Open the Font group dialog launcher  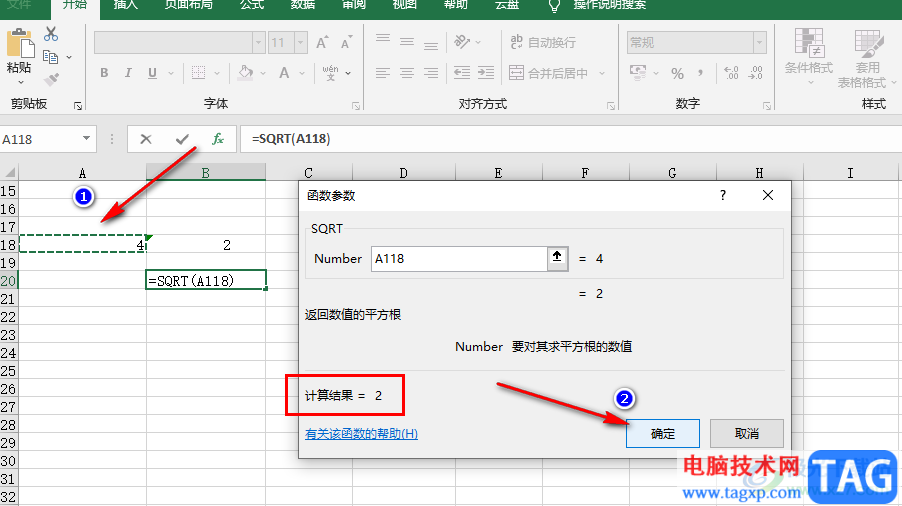[356, 106]
